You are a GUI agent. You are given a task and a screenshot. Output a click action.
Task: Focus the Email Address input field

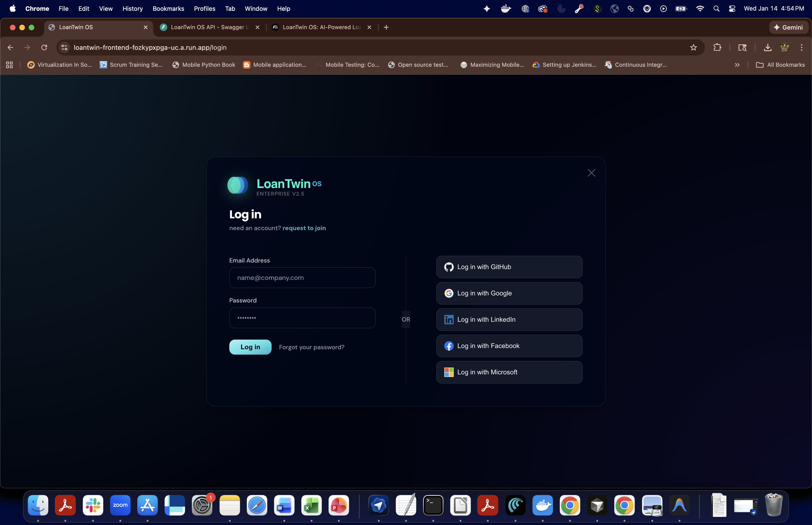[x=302, y=278]
